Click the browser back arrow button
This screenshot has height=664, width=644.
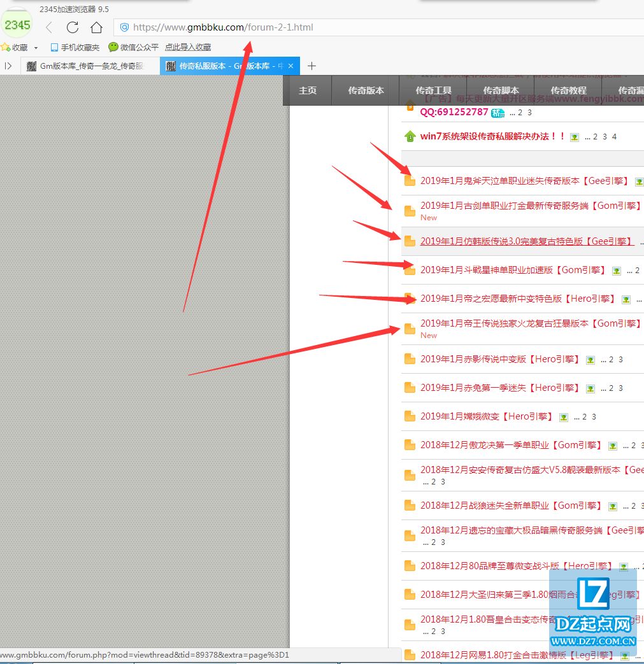pos(49,27)
